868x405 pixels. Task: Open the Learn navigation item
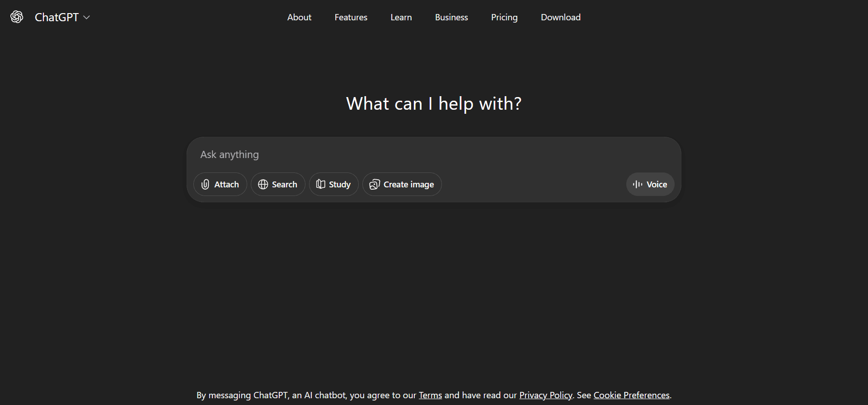click(x=401, y=17)
